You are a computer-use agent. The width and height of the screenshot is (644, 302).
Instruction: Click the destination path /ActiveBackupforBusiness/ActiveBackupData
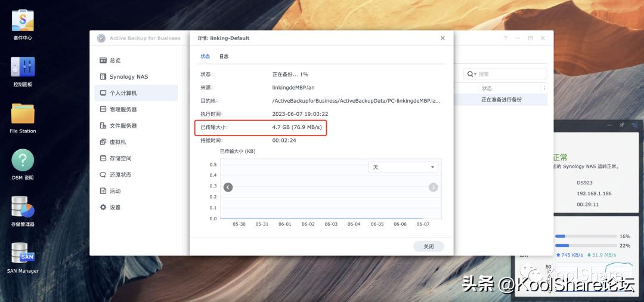356,101
